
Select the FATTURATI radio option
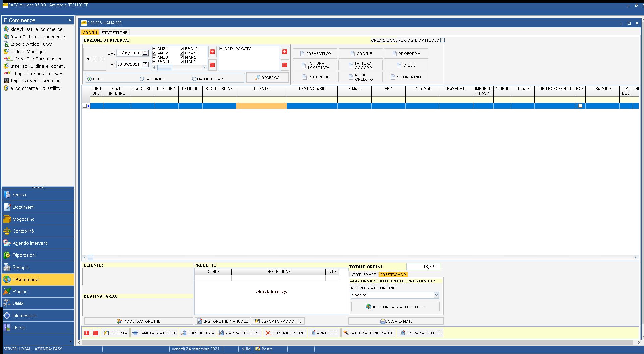[x=142, y=79]
